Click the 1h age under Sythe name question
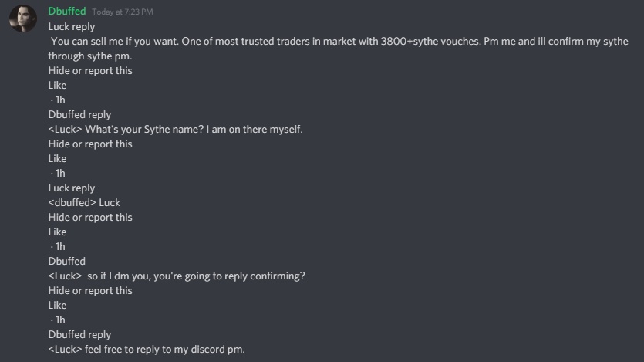Image resolution: width=644 pixels, height=362 pixels. 59,174
